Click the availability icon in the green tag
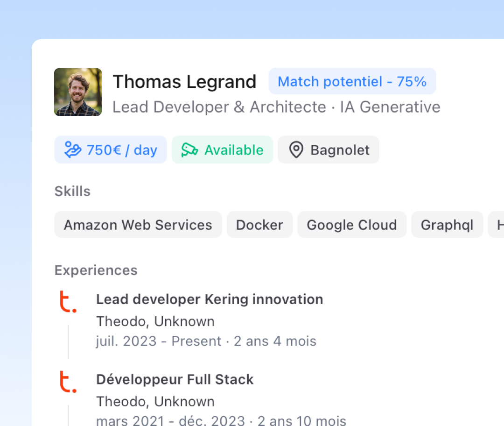Image resolution: width=504 pixels, height=426 pixels. 189,150
